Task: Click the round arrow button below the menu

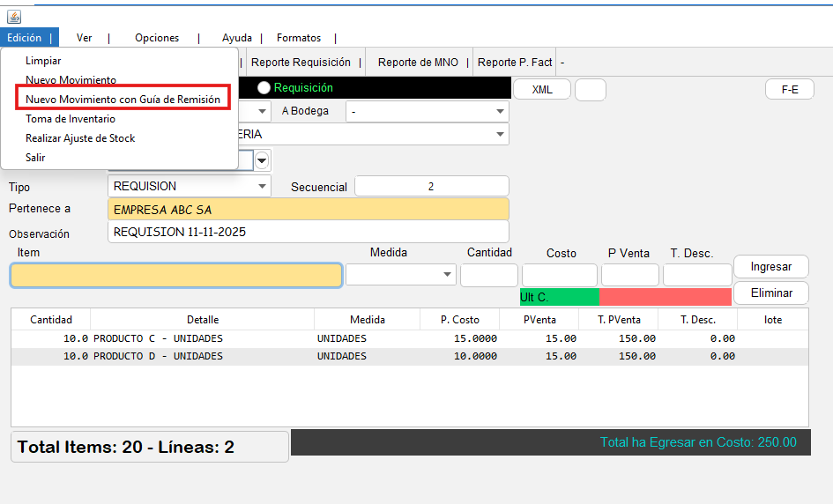Action: [262, 159]
